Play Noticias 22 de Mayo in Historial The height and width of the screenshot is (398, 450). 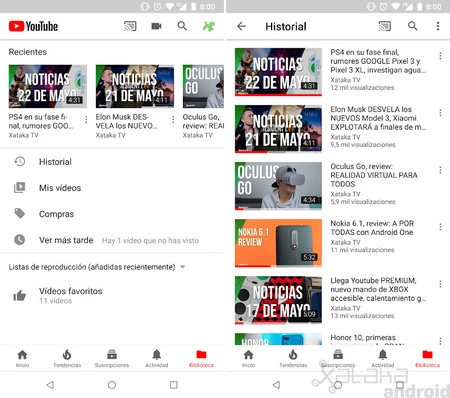click(x=278, y=72)
